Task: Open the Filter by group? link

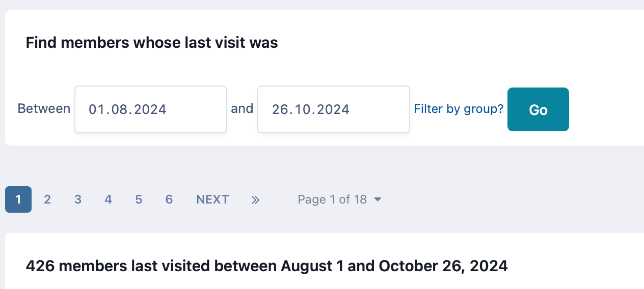Action: coord(459,109)
